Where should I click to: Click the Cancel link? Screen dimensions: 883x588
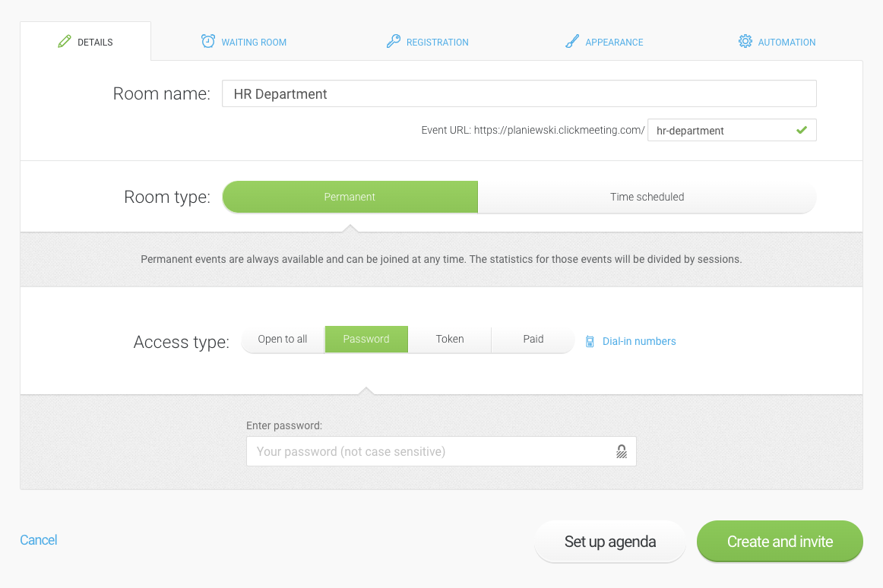pos(38,540)
